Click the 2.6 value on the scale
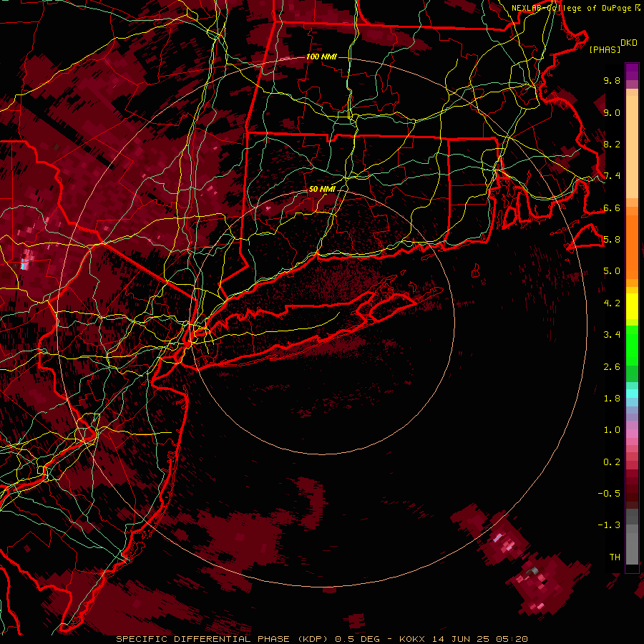The image size is (644, 644). (x=612, y=367)
